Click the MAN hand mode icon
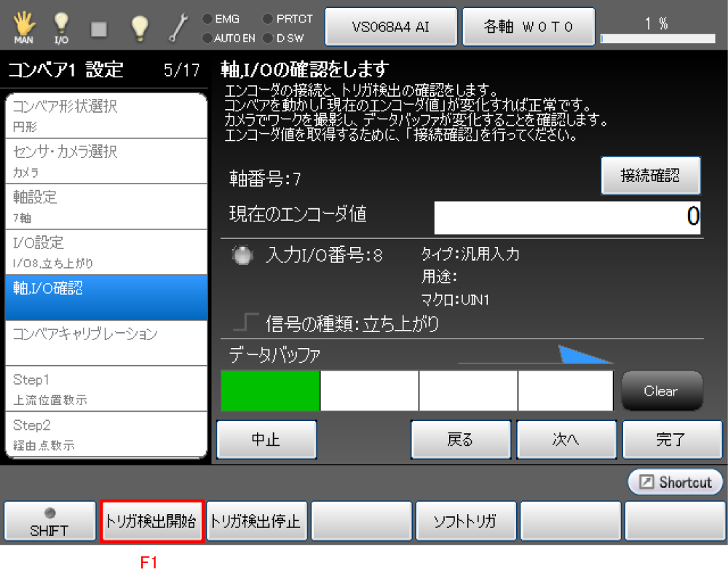This screenshot has height=571, width=728. 23,27
